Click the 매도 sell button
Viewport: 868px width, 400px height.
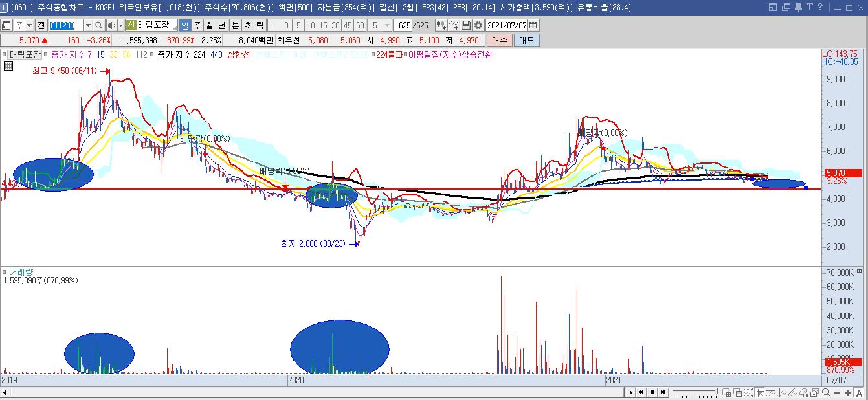526,40
